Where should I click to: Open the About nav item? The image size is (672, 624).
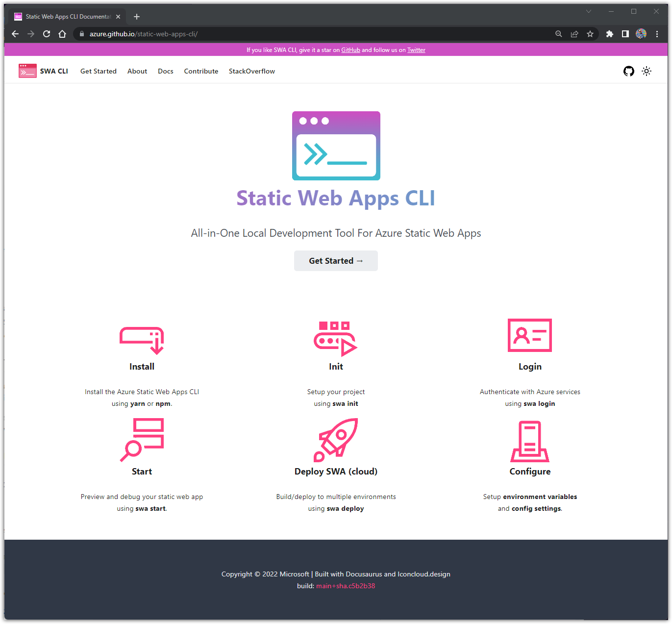coord(137,71)
